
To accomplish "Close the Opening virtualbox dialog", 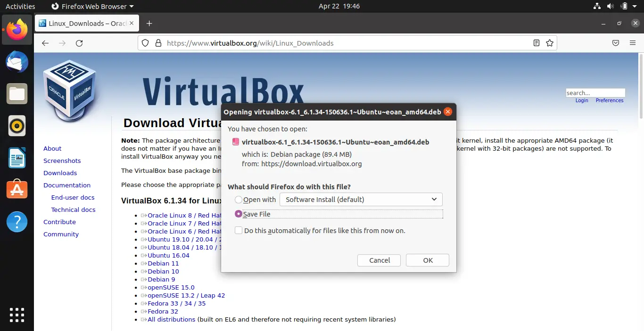I will (448, 112).
